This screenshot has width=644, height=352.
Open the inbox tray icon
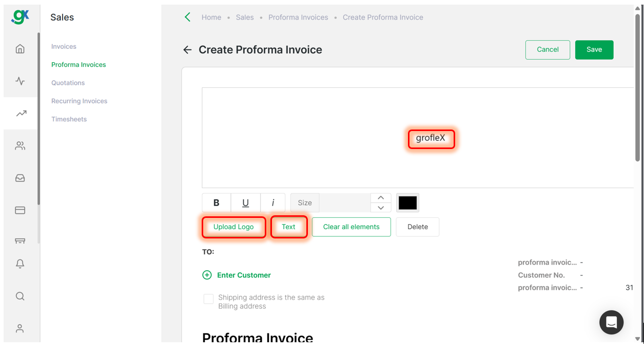coord(20,178)
